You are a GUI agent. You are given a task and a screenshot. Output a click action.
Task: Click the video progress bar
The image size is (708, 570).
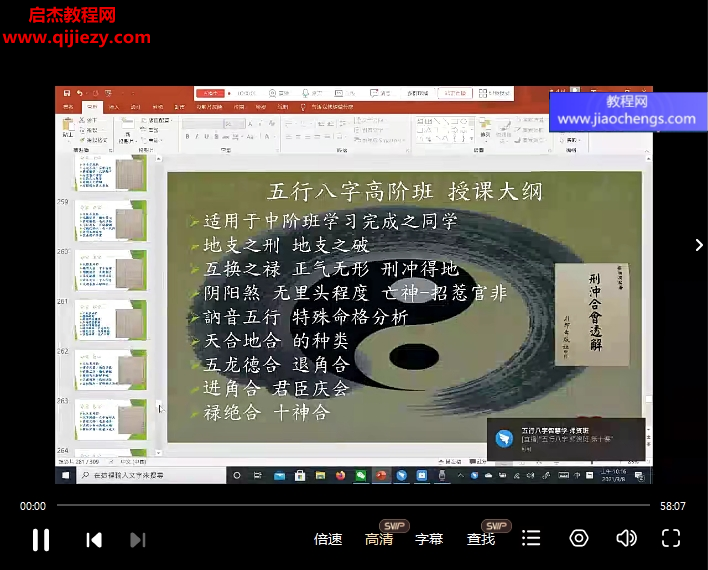(x=353, y=505)
